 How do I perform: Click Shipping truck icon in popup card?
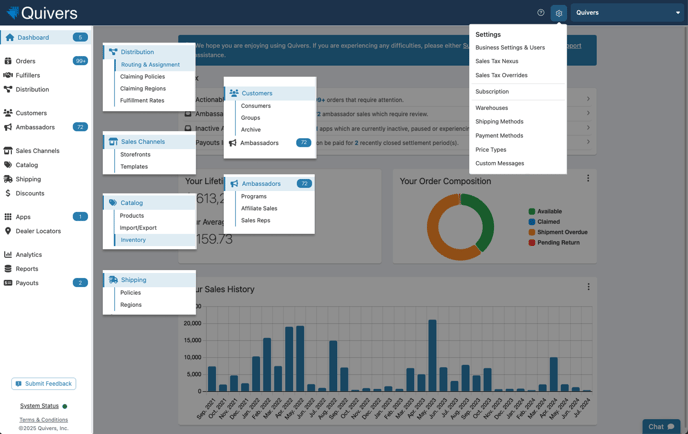coord(113,280)
